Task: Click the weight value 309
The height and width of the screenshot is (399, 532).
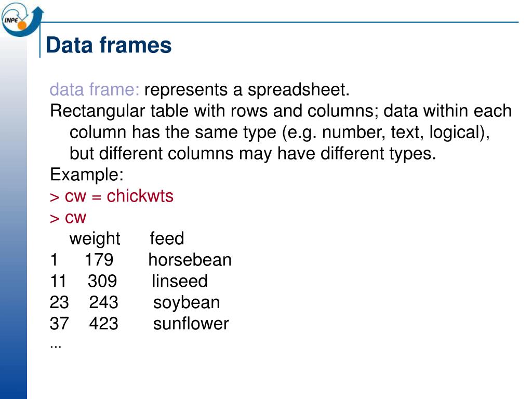Action: pos(102,281)
